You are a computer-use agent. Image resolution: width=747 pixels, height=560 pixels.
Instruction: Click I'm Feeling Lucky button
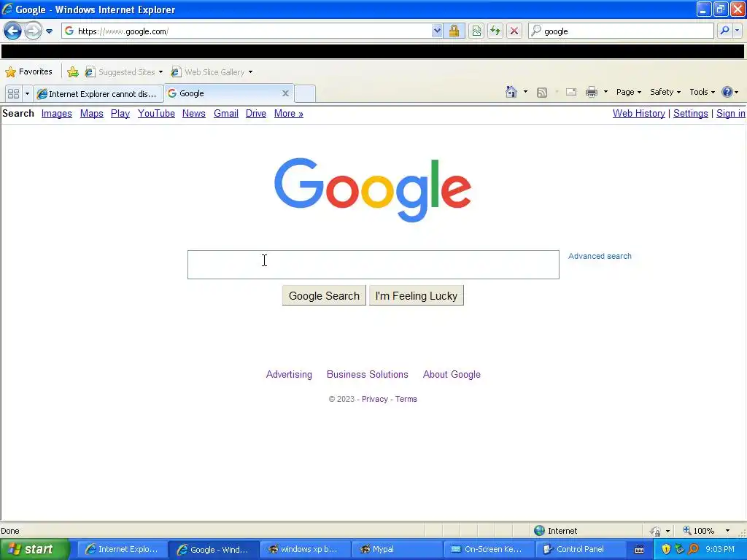point(417,296)
